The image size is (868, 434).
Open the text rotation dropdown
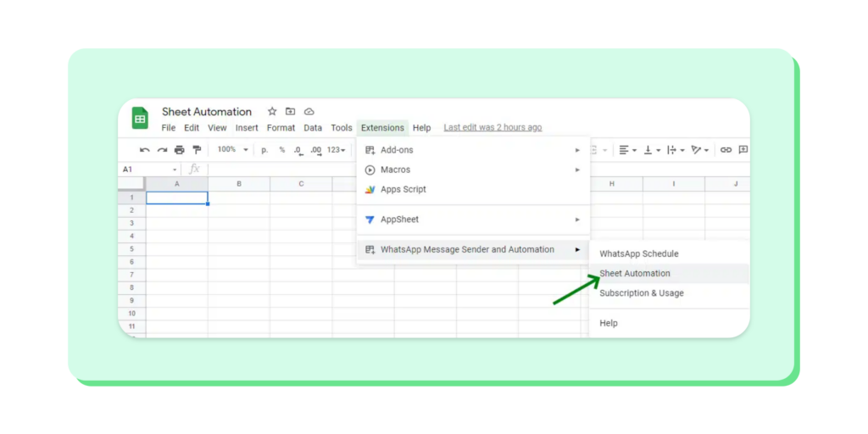(700, 150)
